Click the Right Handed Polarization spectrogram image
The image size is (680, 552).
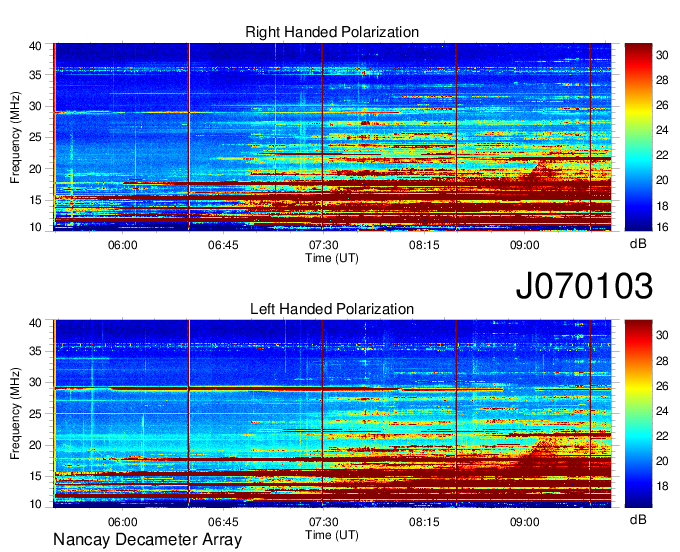332,137
